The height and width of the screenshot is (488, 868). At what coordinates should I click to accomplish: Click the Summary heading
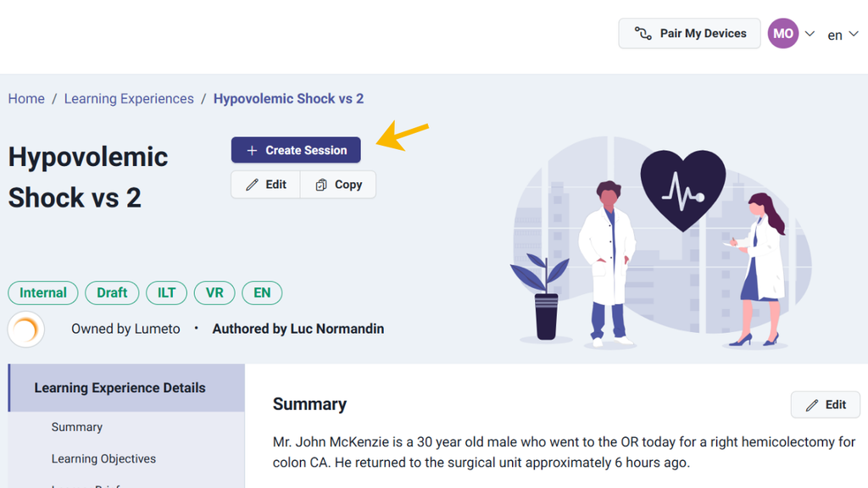(x=309, y=404)
